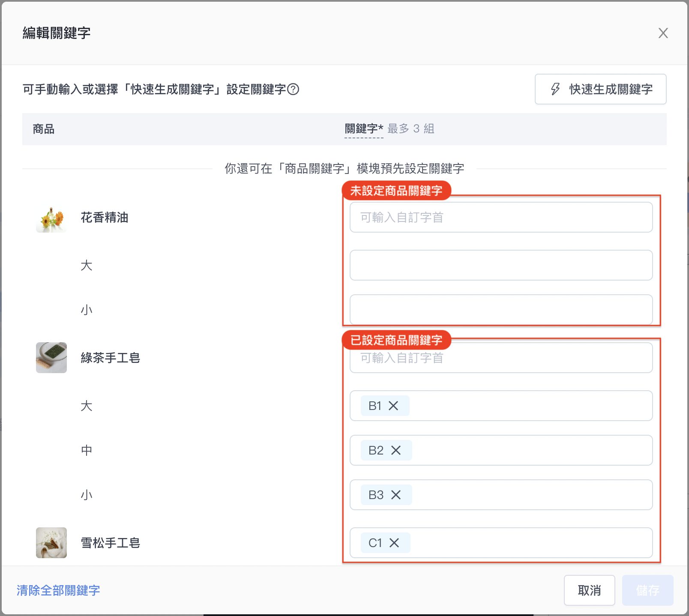
Task: Click the 快速生成關鍵字 button
Action: [600, 89]
